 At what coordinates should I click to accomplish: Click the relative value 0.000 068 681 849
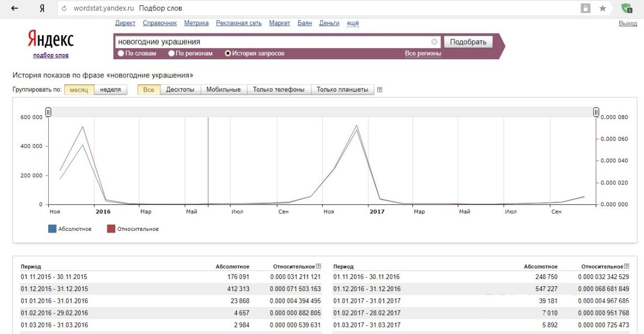point(604,289)
